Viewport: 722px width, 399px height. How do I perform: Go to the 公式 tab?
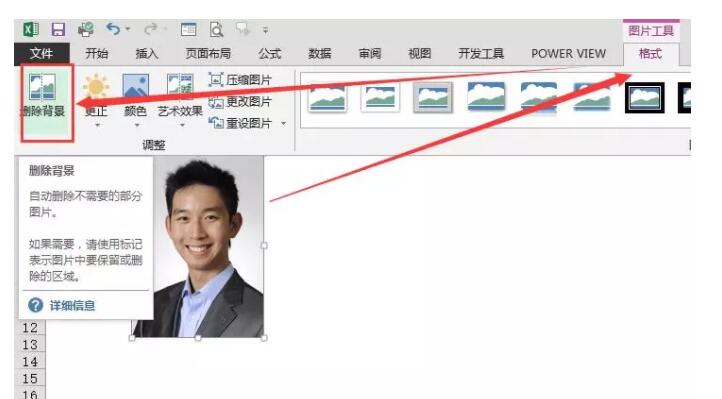pyautogui.click(x=269, y=54)
